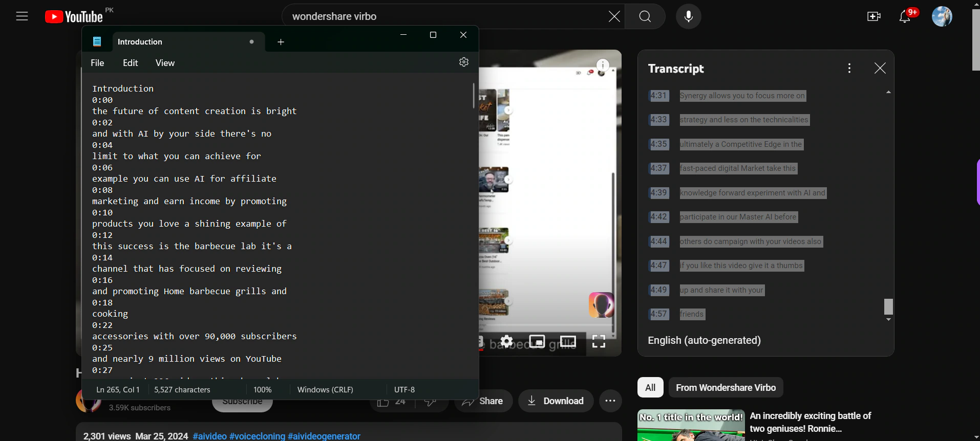
Task: Click the Download button
Action: [x=556, y=401]
